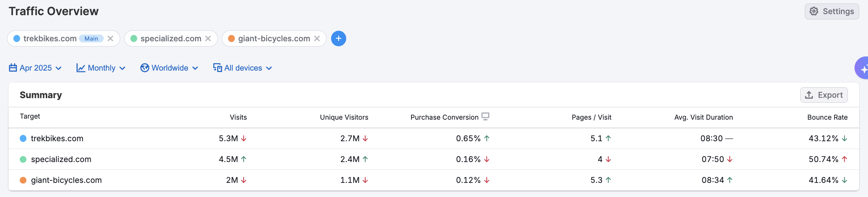Remove trekbikes.com using its X icon
This screenshot has height=197, width=868.
110,38
